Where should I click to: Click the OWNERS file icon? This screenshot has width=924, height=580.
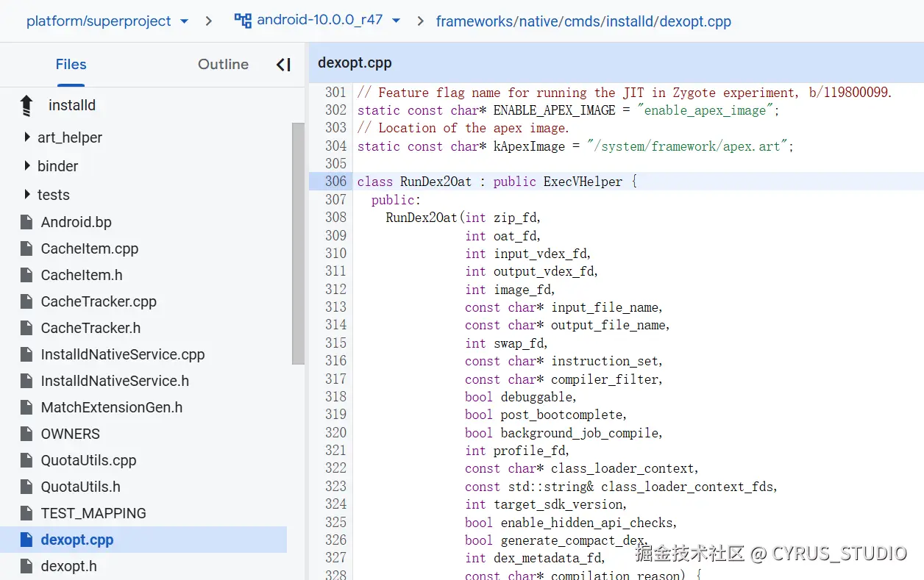26,434
